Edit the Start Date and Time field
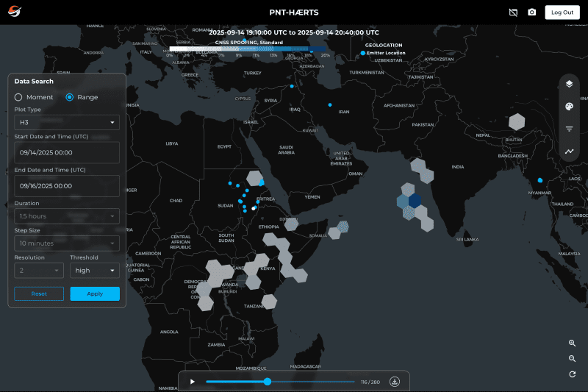This screenshot has height=392, width=588. click(67, 152)
